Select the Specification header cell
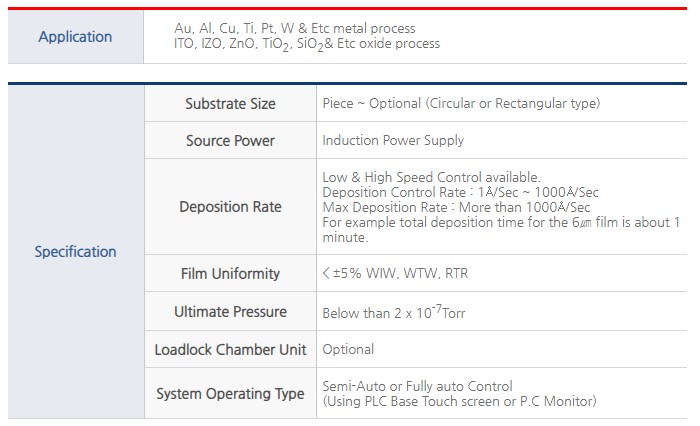Image resolution: width=700 pixels, height=426 pixels. (x=76, y=252)
